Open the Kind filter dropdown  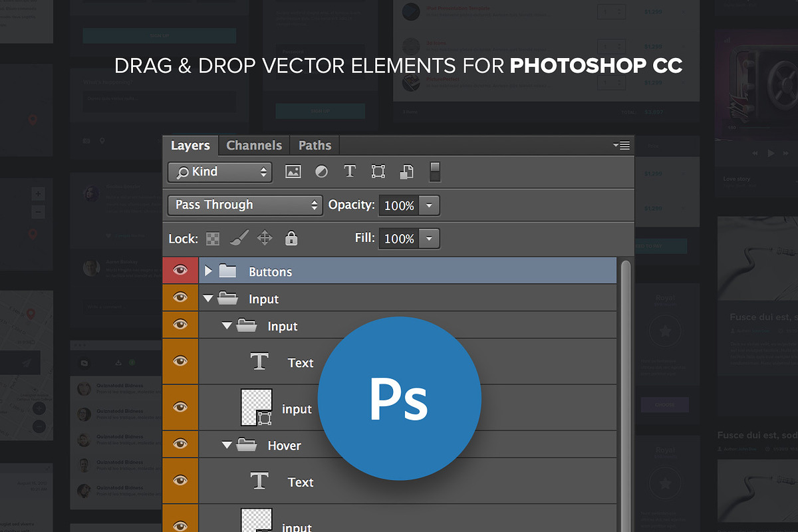click(219, 172)
